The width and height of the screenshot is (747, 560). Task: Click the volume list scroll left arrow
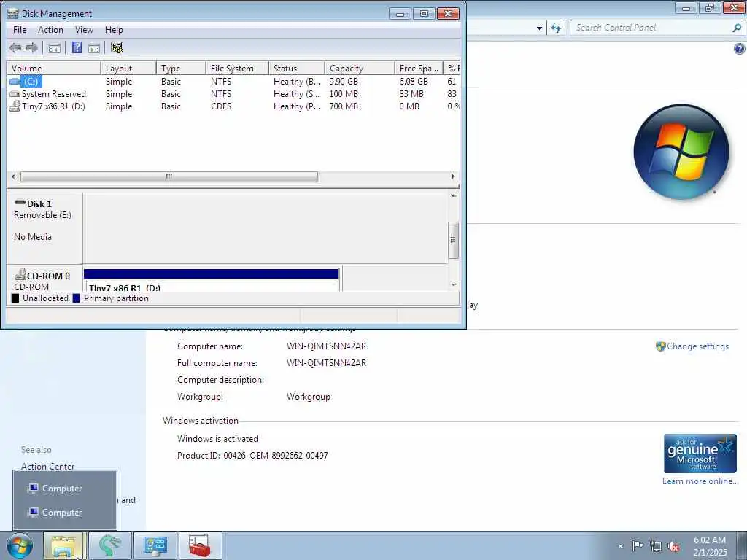pos(13,176)
